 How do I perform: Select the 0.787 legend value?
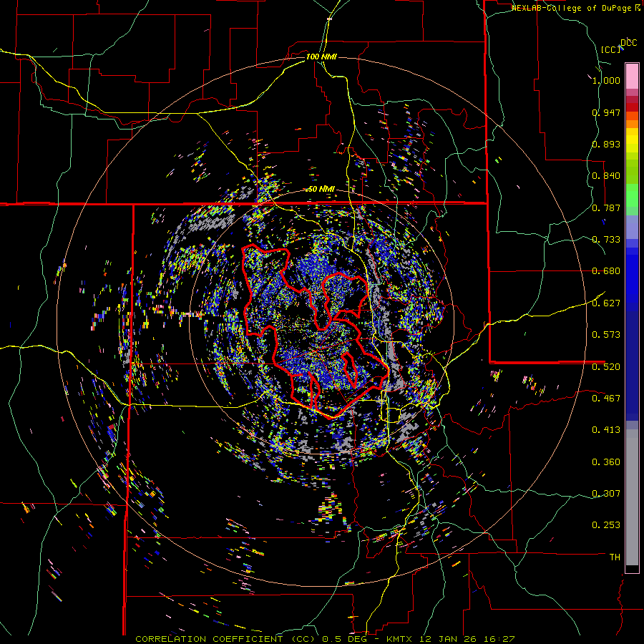(606, 208)
